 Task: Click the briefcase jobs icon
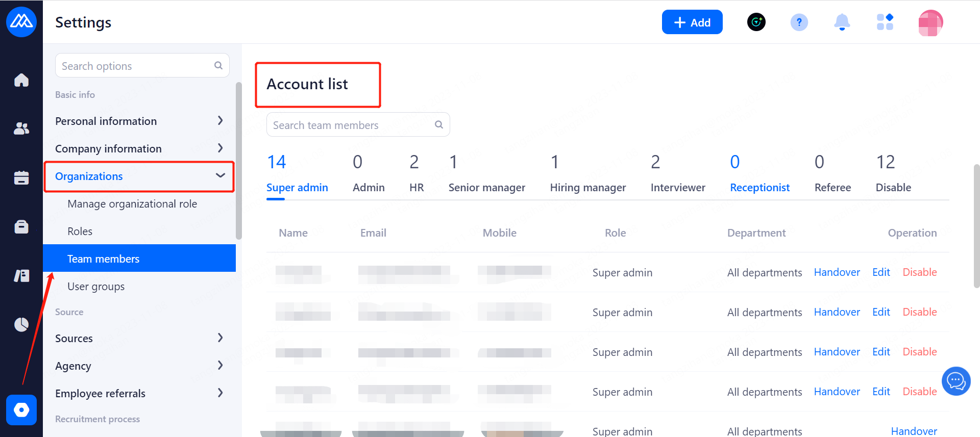coord(21,226)
